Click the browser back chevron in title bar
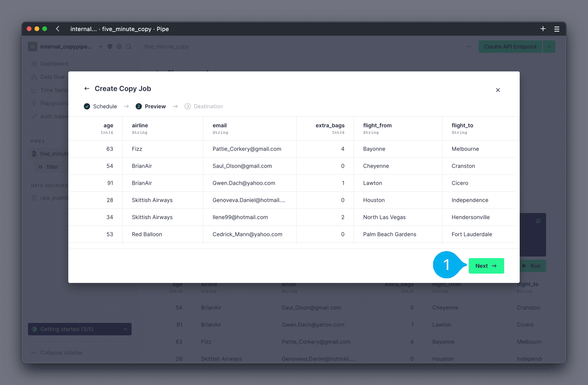This screenshot has width=588, height=385. coord(57,29)
